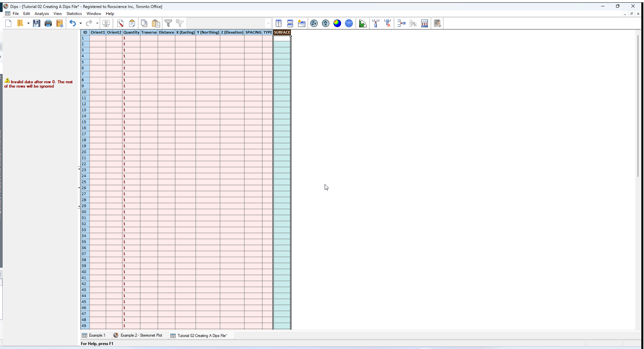Click the SPACING column header
644x349 pixels.
[x=253, y=32]
